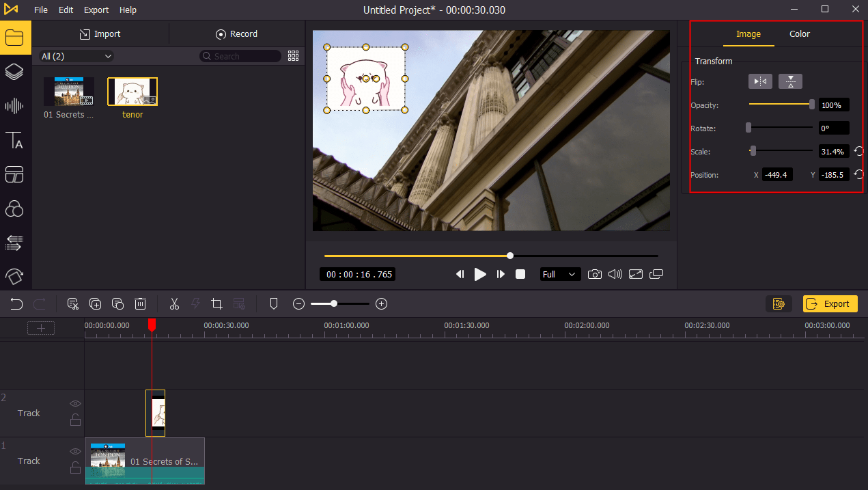Select the tenor image thumbnail
The image size is (868, 490).
coord(132,92)
